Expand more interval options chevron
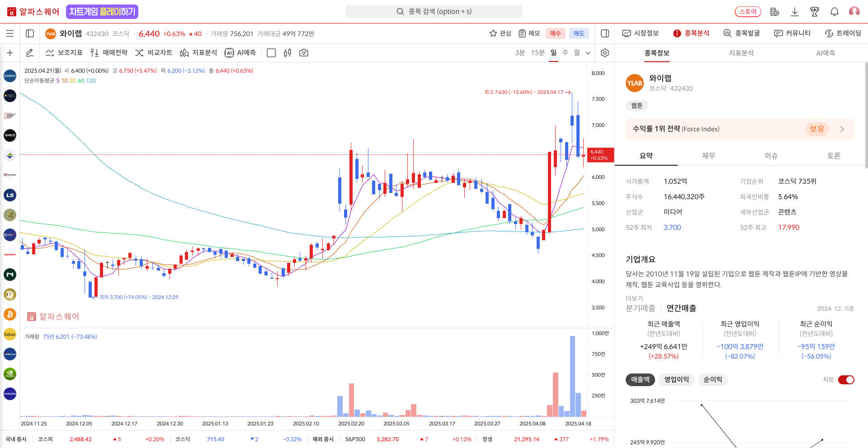The image size is (868, 448). pos(588,53)
